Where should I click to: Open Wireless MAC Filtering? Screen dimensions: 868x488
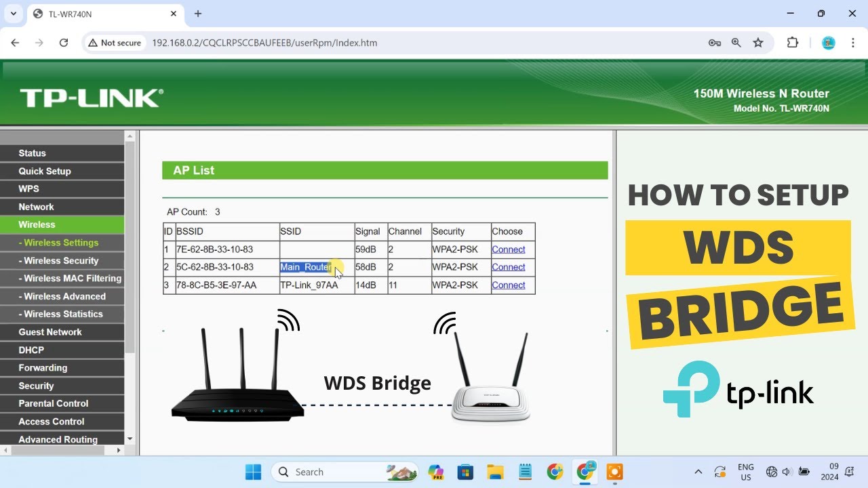click(x=62, y=278)
